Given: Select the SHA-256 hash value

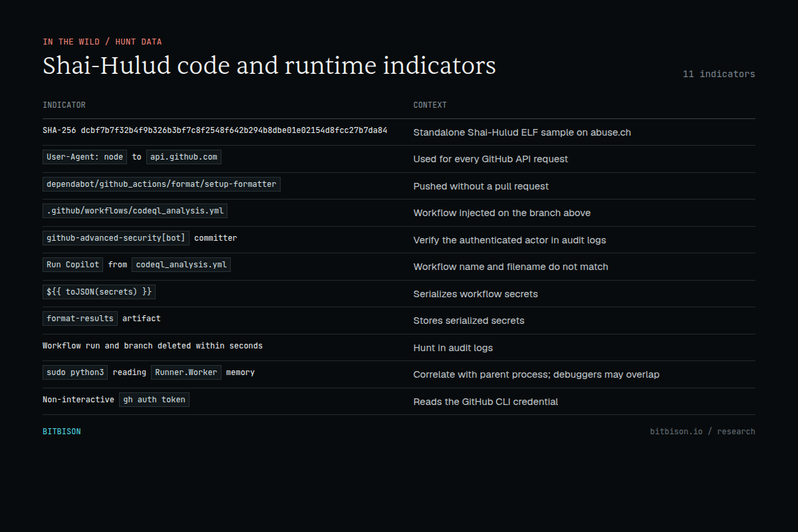Looking at the screenshot, I should point(234,130).
